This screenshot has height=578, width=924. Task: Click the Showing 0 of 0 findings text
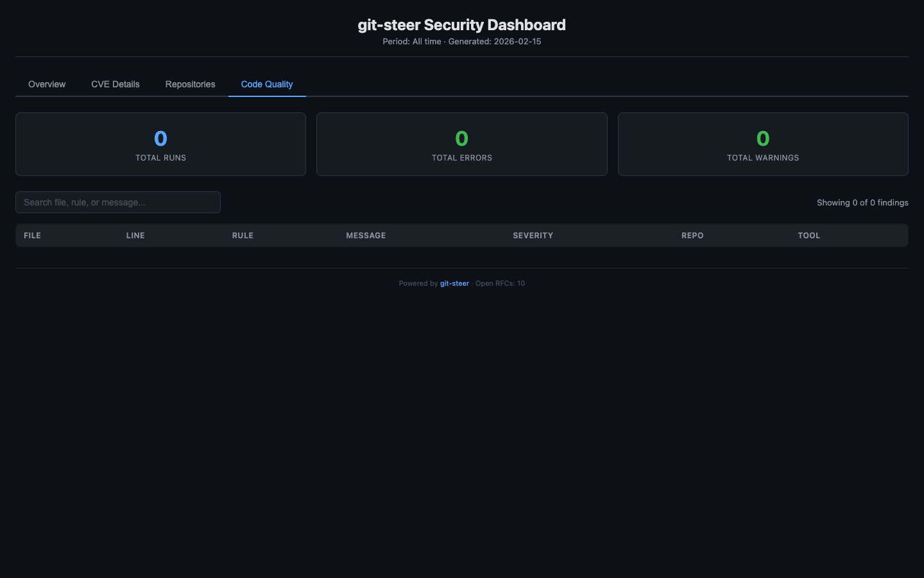(862, 202)
